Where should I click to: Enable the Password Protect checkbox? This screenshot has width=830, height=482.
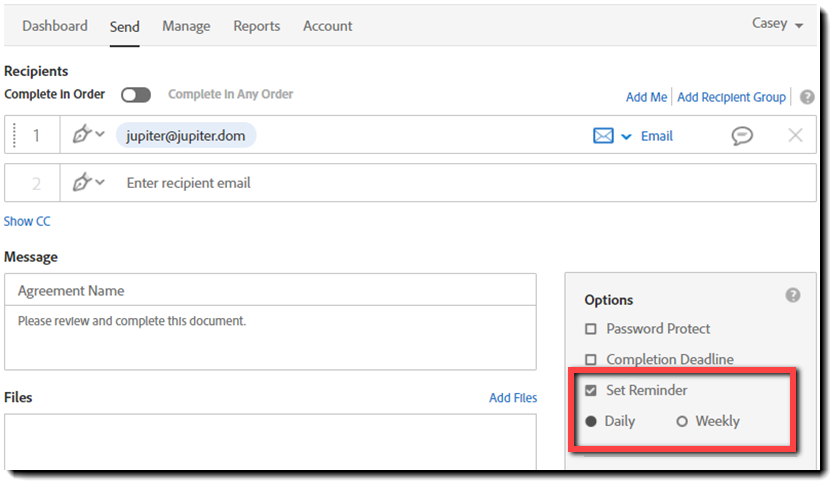(x=591, y=329)
